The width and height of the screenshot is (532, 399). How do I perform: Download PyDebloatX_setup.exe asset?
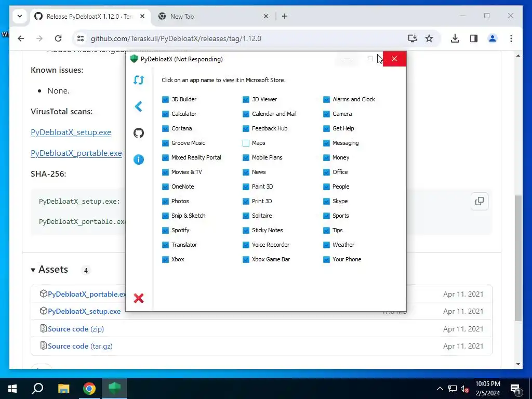coord(84,312)
